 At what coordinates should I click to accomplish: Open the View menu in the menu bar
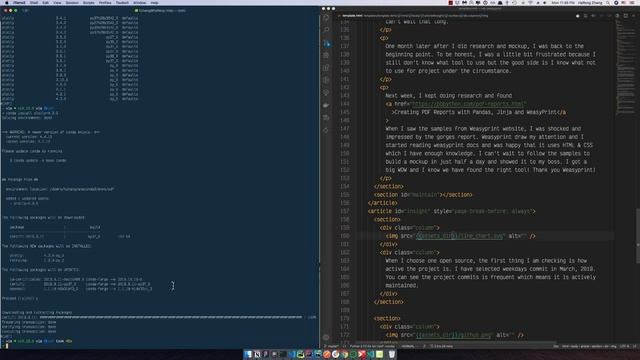[57, 2]
